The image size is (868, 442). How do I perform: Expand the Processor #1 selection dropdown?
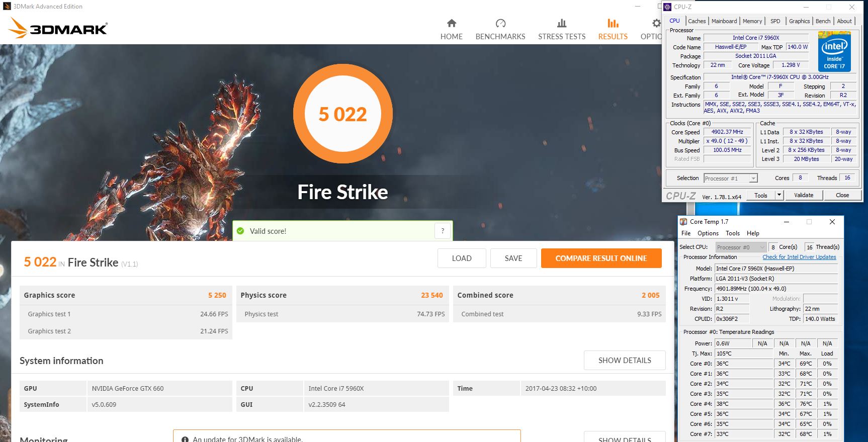[x=753, y=179]
